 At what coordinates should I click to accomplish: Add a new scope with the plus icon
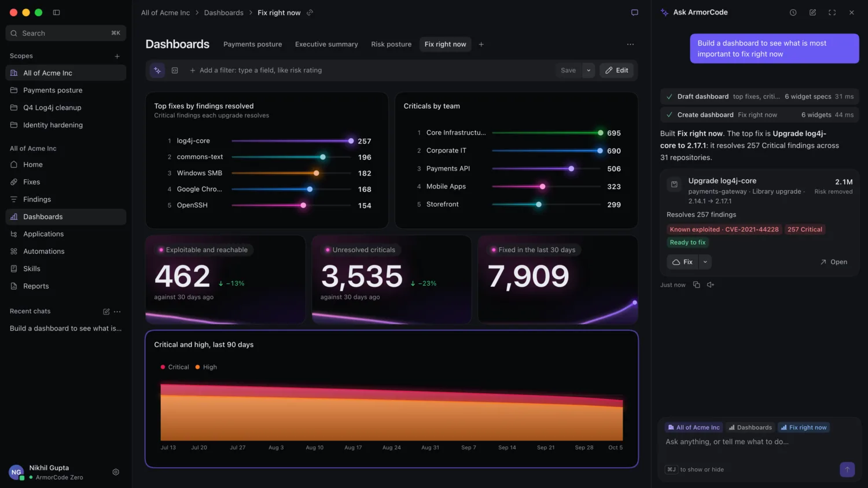(117, 56)
